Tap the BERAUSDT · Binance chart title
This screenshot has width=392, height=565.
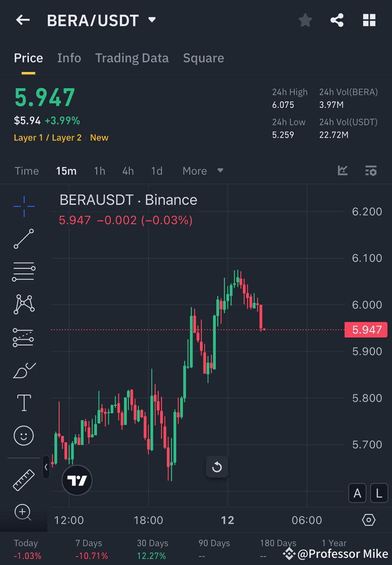(x=128, y=200)
